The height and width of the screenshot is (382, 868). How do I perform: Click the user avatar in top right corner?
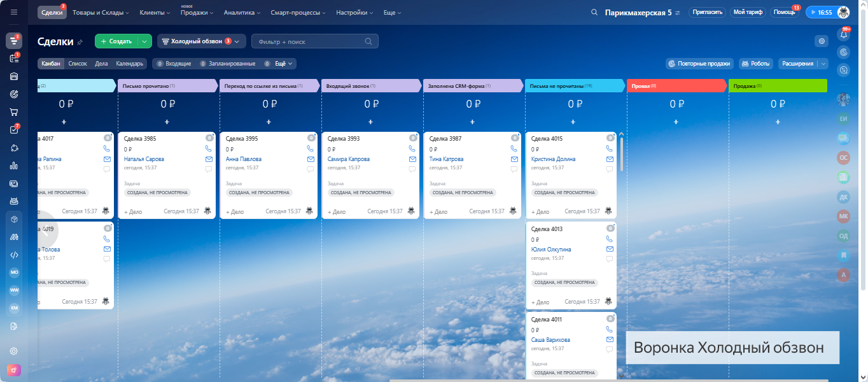(844, 12)
